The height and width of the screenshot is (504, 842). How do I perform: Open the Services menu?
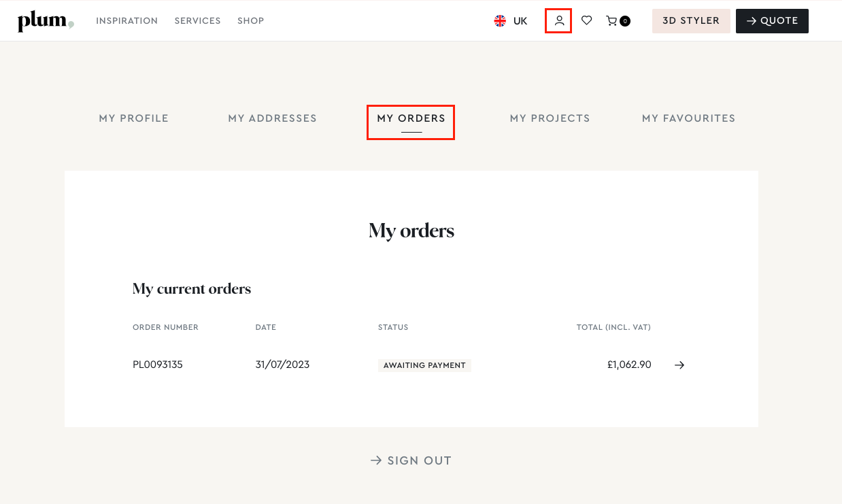pos(197,21)
